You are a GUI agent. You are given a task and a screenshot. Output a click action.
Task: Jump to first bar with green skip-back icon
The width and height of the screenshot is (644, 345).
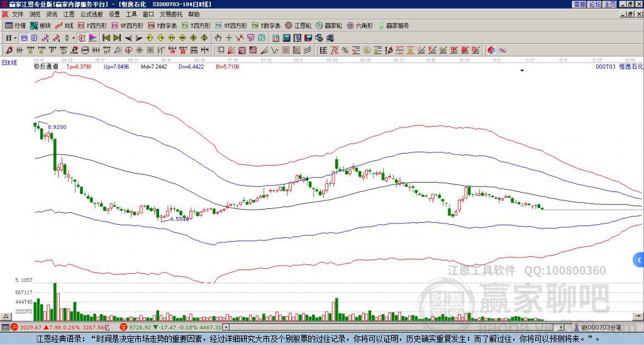106,38
